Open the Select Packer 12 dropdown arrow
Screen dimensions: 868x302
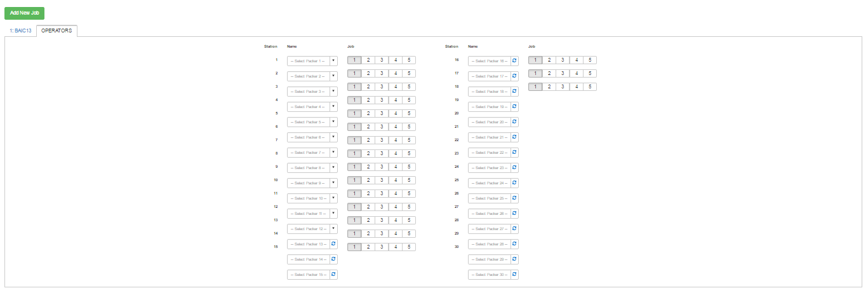[x=333, y=229]
